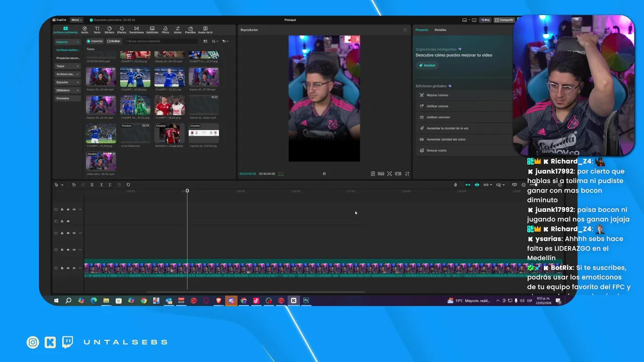Pause the player preview

[324, 173]
